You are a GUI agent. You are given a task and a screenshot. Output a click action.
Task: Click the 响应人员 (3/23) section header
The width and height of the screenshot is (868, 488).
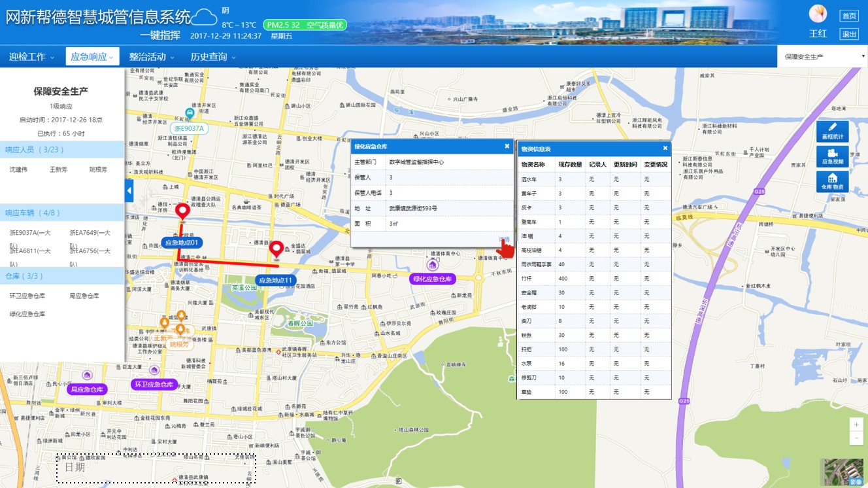(x=62, y=149)
